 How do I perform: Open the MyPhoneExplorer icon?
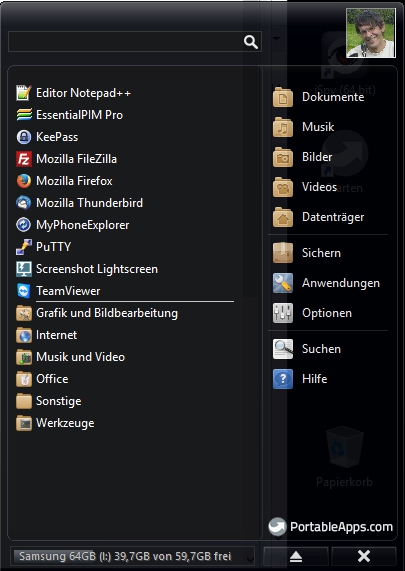pyautogui.click(x=24, y=225)
